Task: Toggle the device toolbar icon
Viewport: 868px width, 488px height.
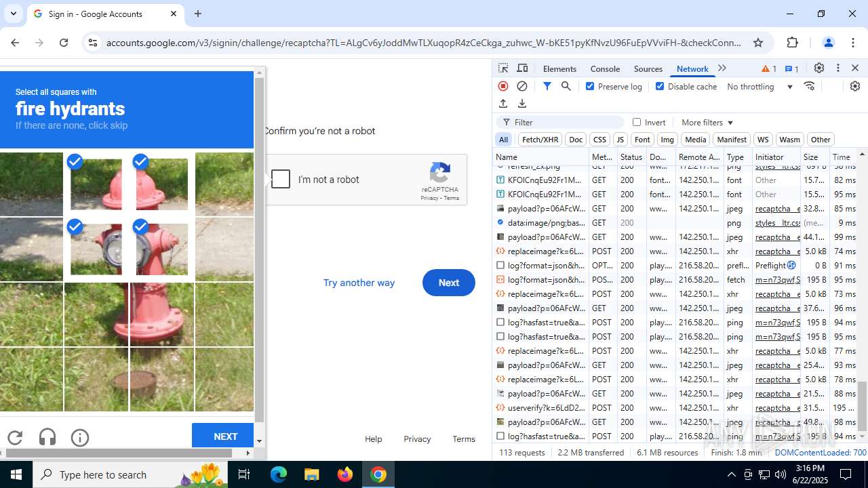Action: [x=522, y=68]
